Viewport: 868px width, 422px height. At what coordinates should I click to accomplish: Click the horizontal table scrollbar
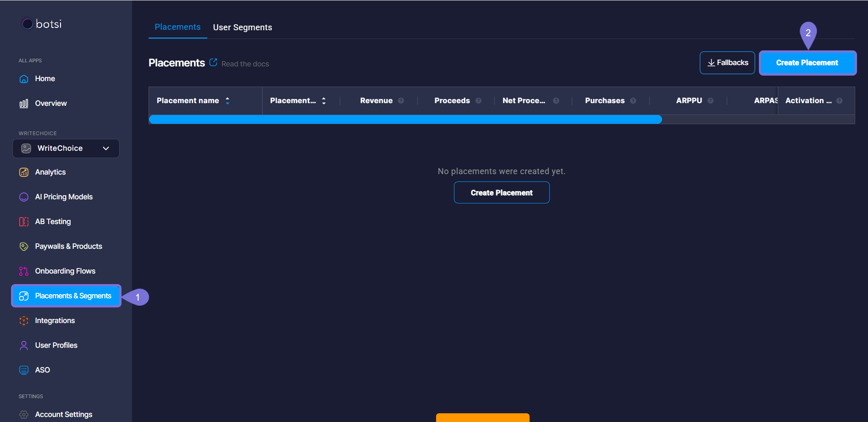tap(405, 120)
